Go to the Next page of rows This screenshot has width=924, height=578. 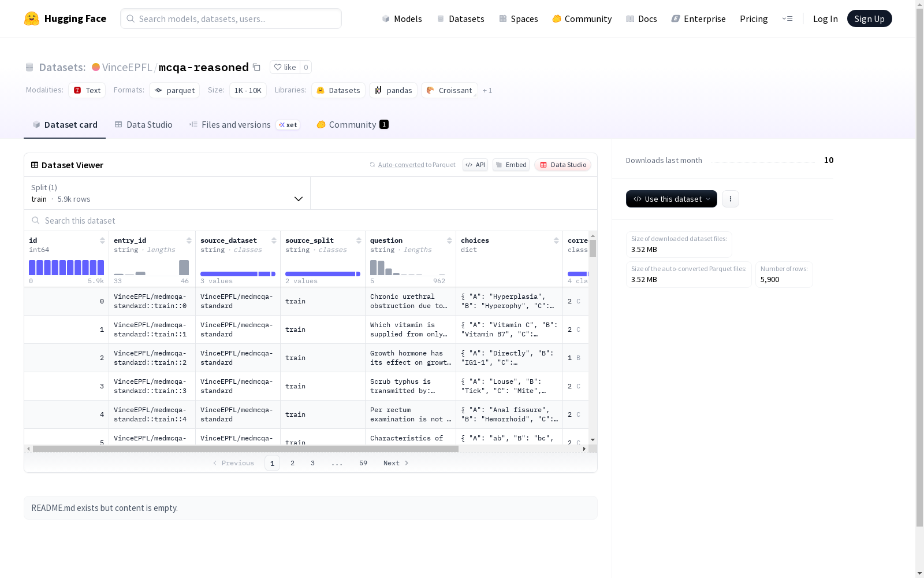(396, 463)
